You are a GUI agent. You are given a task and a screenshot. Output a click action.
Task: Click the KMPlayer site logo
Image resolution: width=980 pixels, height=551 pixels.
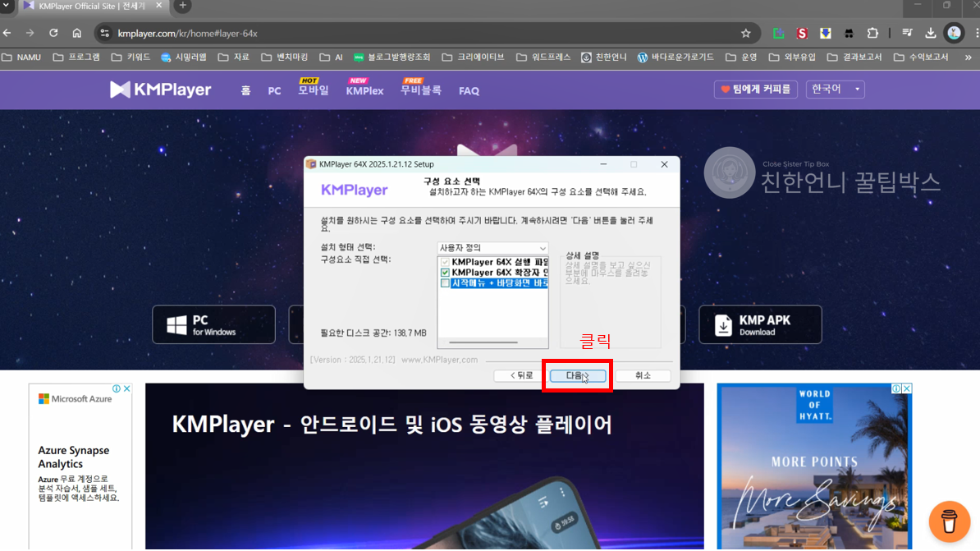(161, 90)
